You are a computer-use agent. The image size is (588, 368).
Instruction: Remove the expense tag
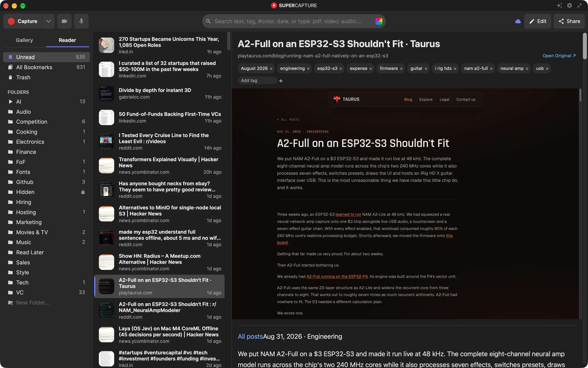pos(371,69)
